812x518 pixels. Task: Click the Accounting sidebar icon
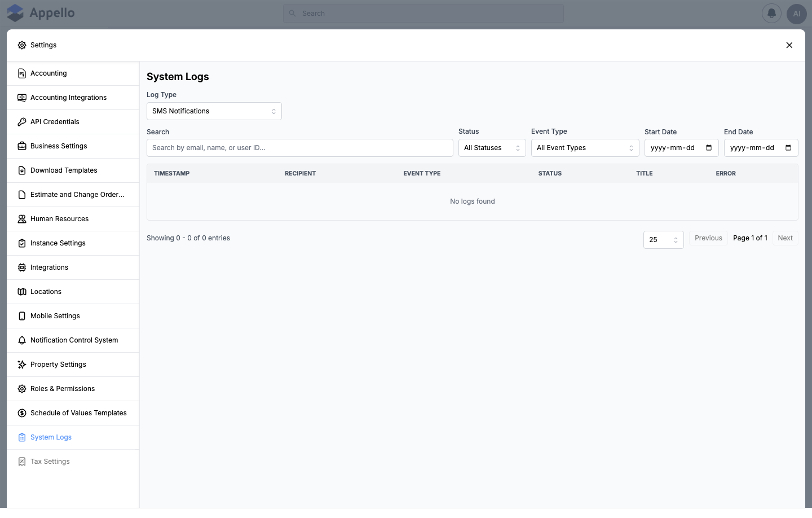22,73
